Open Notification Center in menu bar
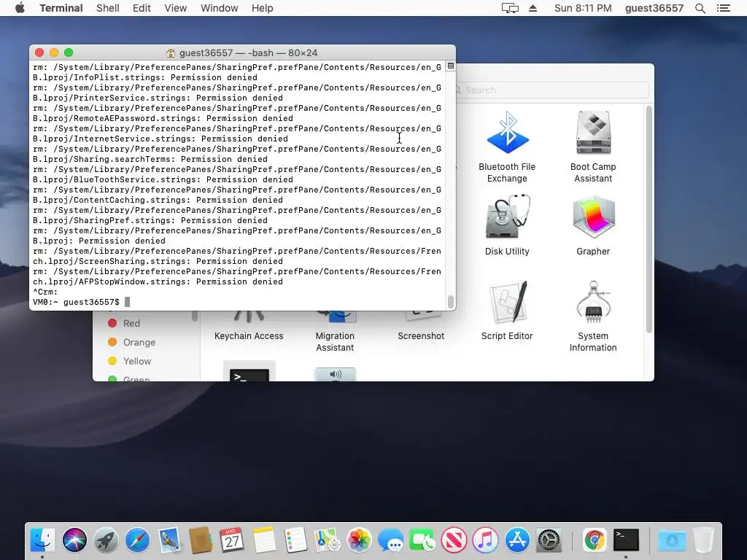 click(x=724, y=8)
